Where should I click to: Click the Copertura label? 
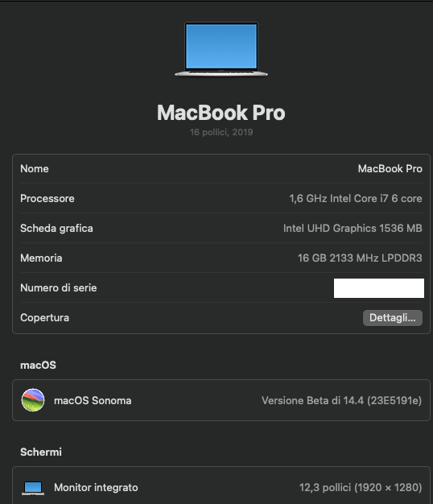[44, 318]
